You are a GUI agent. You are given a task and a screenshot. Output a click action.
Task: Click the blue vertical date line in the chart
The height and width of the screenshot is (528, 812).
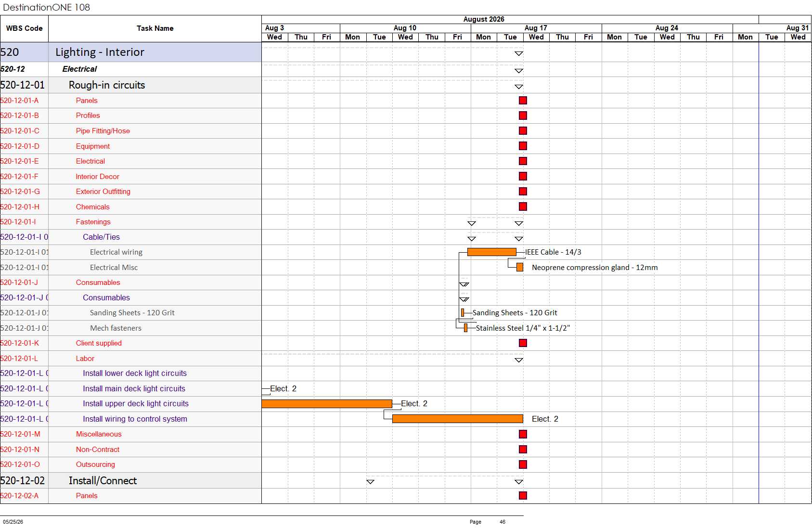[x=759, y=273]
